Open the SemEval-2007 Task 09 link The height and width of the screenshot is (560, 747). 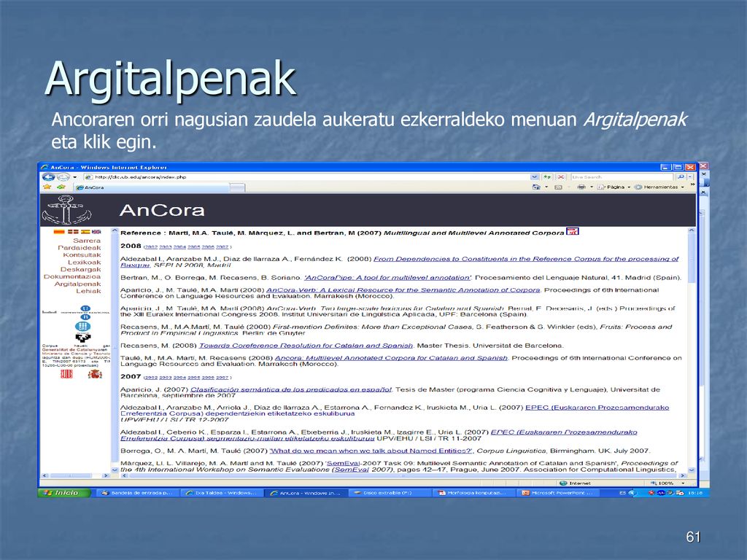click(342, 463)
